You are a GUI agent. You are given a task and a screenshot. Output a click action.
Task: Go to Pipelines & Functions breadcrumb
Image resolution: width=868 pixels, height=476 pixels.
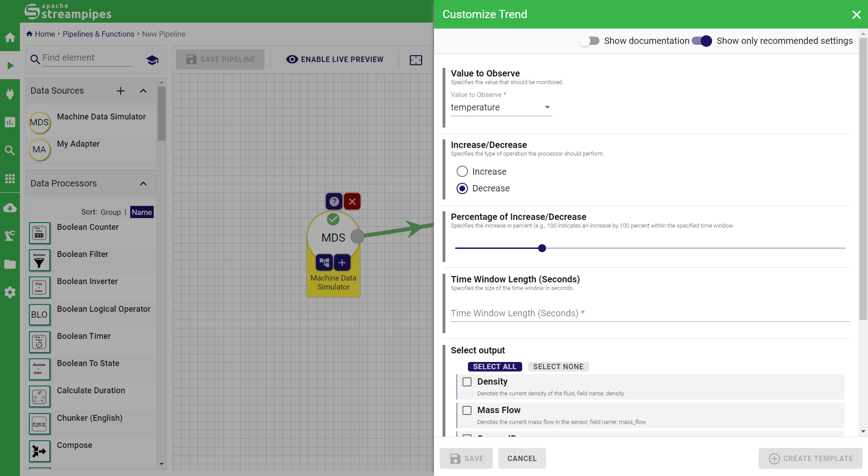click(x=98, y=34)
